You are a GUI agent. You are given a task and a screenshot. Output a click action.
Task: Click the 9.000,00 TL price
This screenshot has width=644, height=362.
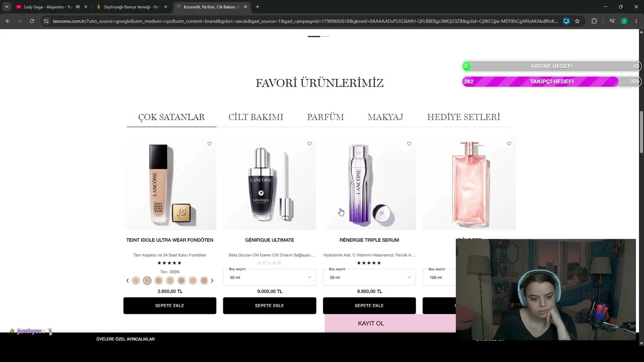(270, 292)
